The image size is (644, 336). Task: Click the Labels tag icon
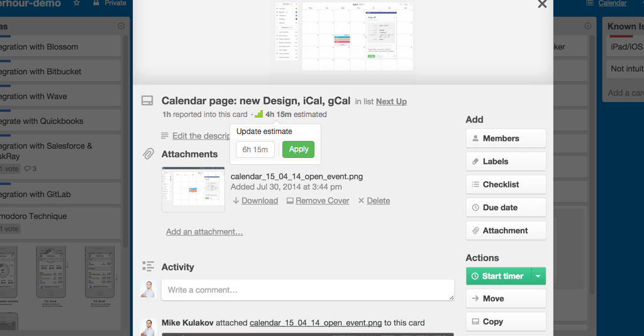[x=475, y=162]
